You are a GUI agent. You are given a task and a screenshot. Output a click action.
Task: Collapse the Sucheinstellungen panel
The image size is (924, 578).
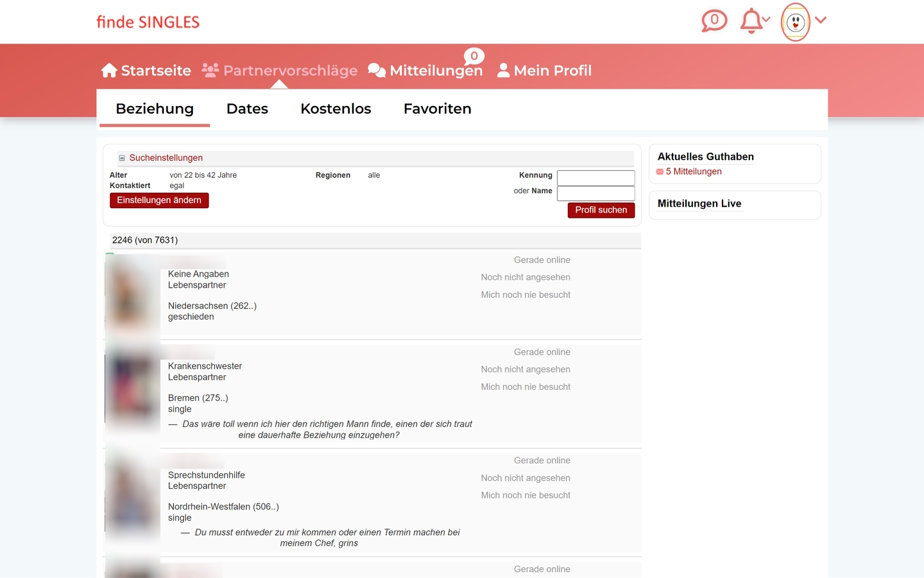(x=121, y=157)
